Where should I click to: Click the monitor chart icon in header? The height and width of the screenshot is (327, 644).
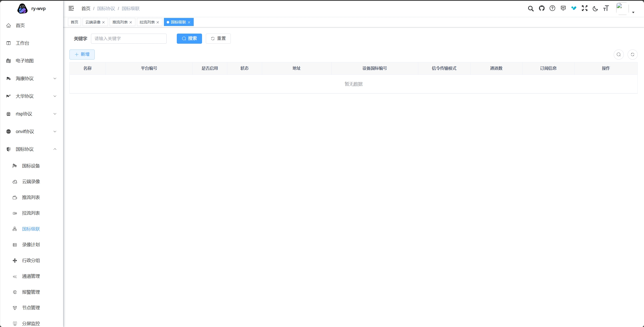coord(563,8)
